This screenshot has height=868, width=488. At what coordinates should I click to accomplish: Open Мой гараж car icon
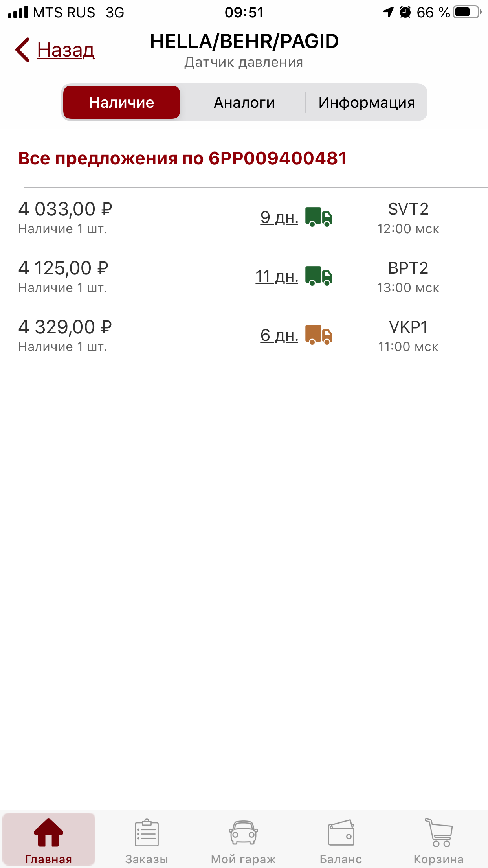[x=244, y=833]
